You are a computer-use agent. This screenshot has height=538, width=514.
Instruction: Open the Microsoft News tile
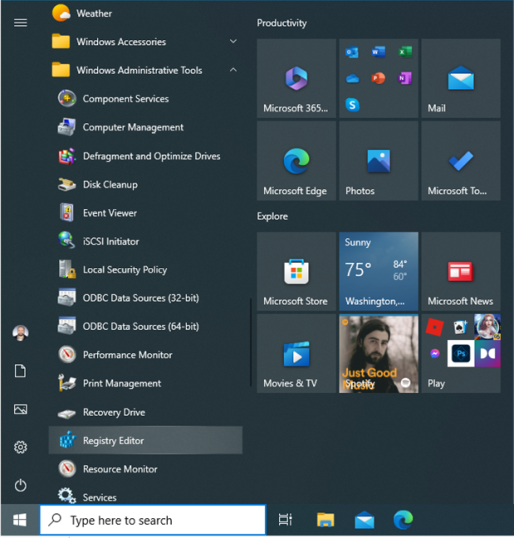(461, 271)
